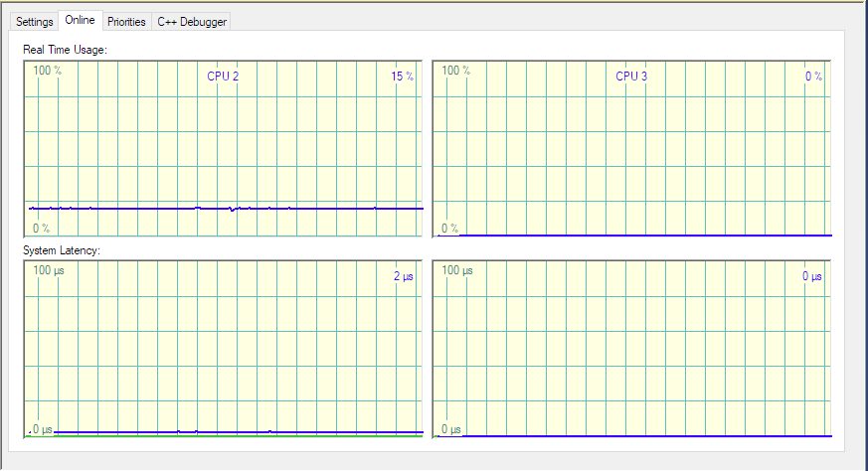Switch to the Settings tab
The height and width of the screenshot is (471, 868).
click(35, 22)
